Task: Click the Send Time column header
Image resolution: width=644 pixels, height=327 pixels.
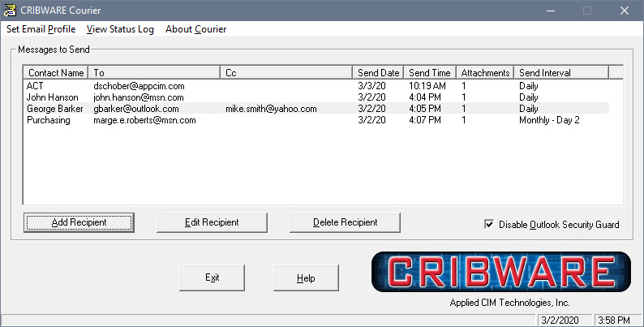Action: [x=430, y=73]
